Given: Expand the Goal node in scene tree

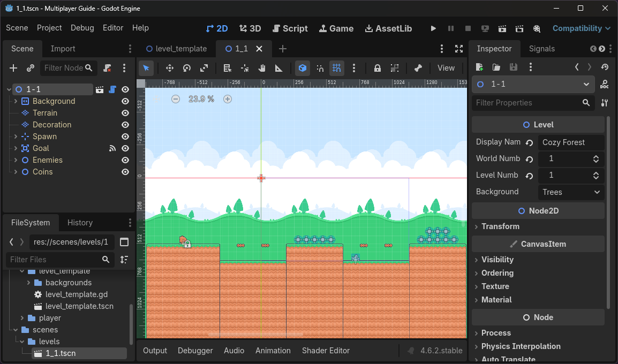Looking at the screenshot, I should [16, 148].
